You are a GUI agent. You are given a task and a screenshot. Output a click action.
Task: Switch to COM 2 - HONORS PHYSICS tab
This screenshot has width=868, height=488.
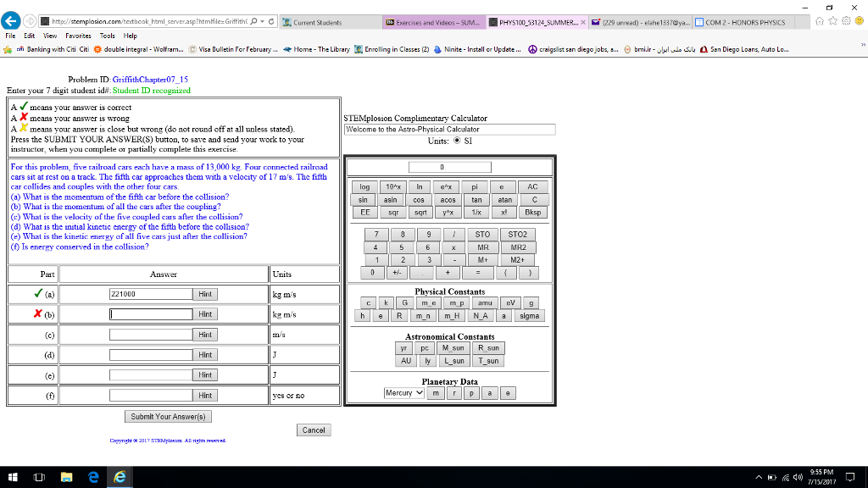[x=744, y=23]
